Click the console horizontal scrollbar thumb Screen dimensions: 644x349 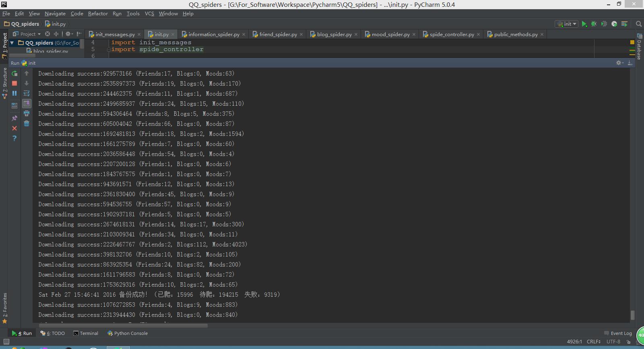click(x=123, y=326)
